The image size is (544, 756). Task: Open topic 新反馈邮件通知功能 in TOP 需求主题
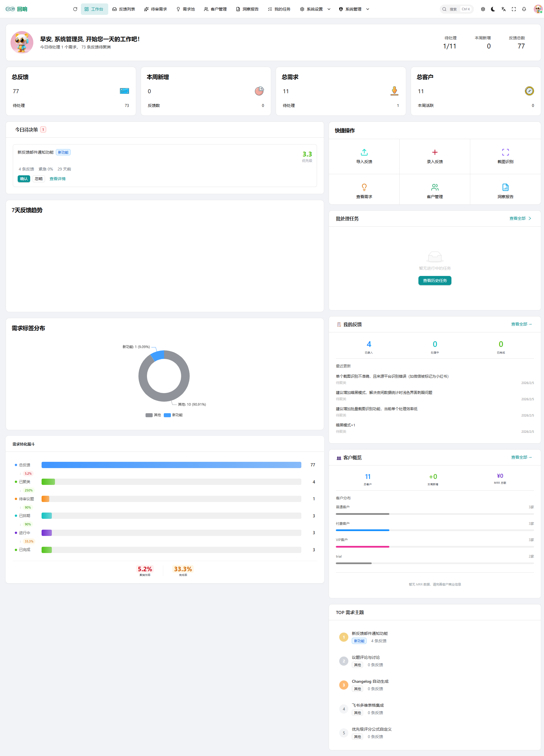coord(369,633)
